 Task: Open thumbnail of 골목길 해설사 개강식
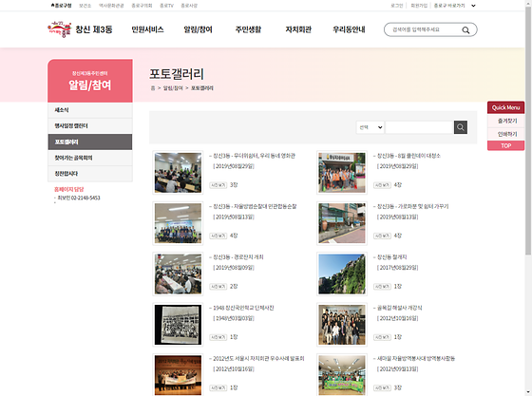pos(342,325)
